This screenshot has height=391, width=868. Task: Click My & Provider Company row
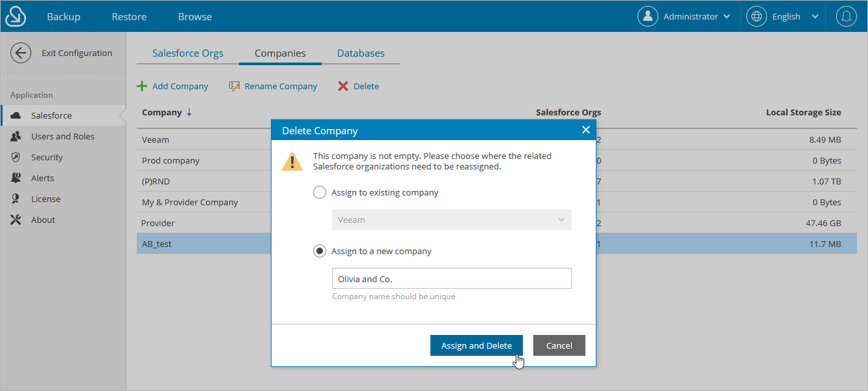[x=496, y=202]
